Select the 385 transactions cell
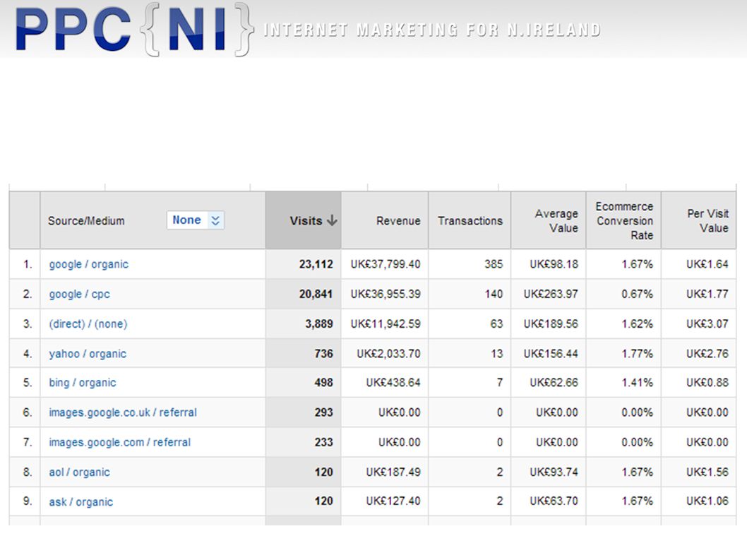The width and height of the screenshot is (747, 560). [470, 264]
